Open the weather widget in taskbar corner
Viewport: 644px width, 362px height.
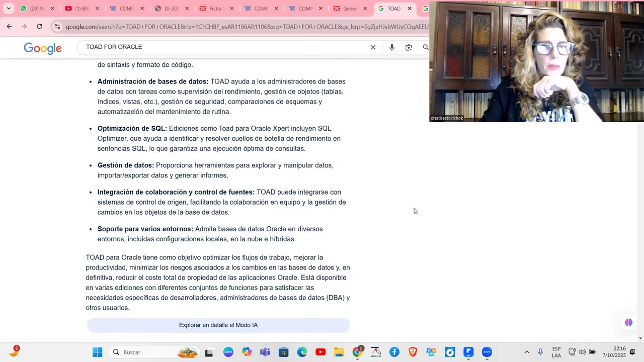click(x=14, y=351)
